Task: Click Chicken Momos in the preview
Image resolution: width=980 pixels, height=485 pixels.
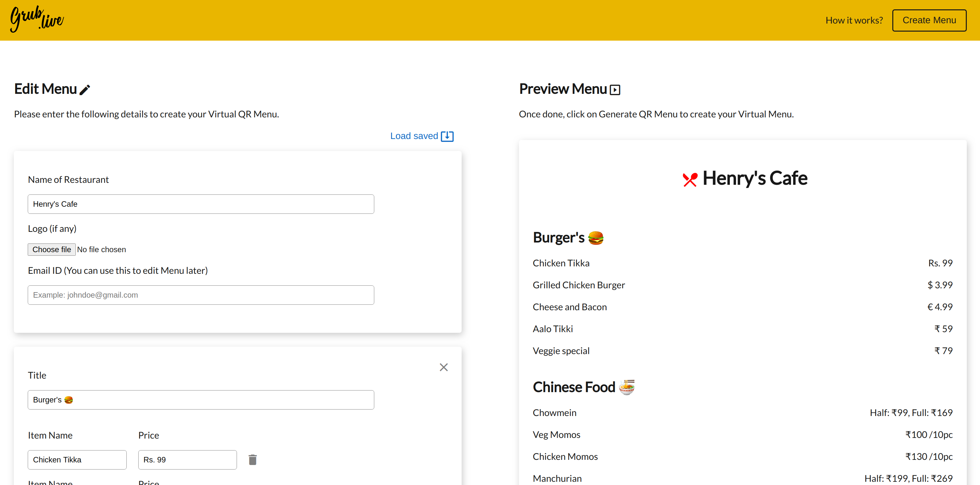Action: click(x=565, y=457)
